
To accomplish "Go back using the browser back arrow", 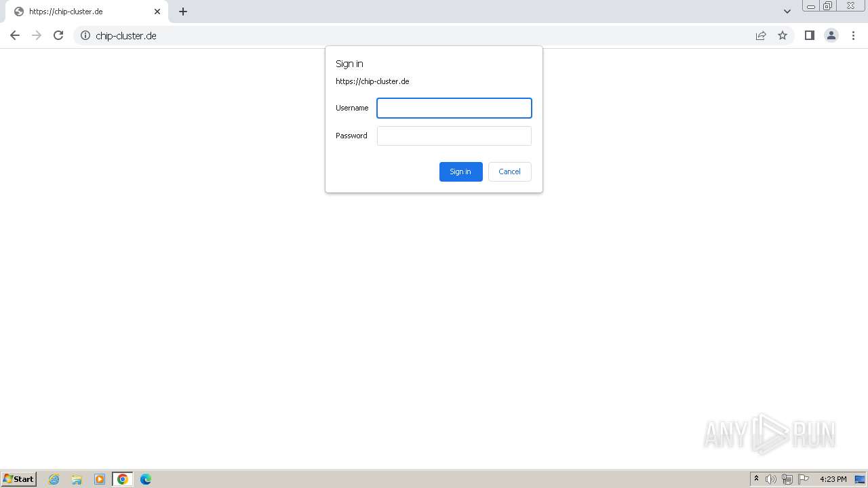I will (15, 35).
